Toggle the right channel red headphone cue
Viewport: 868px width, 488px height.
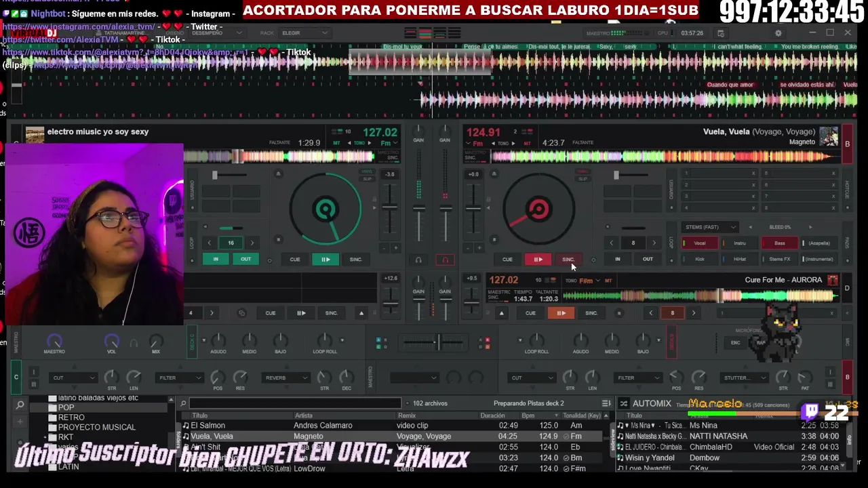(445, 260)
